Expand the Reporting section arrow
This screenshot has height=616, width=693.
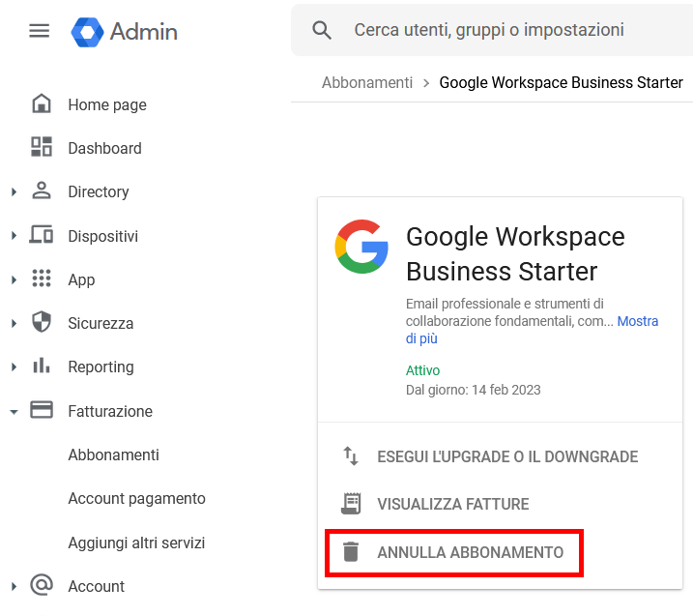[x=14, y=367]
